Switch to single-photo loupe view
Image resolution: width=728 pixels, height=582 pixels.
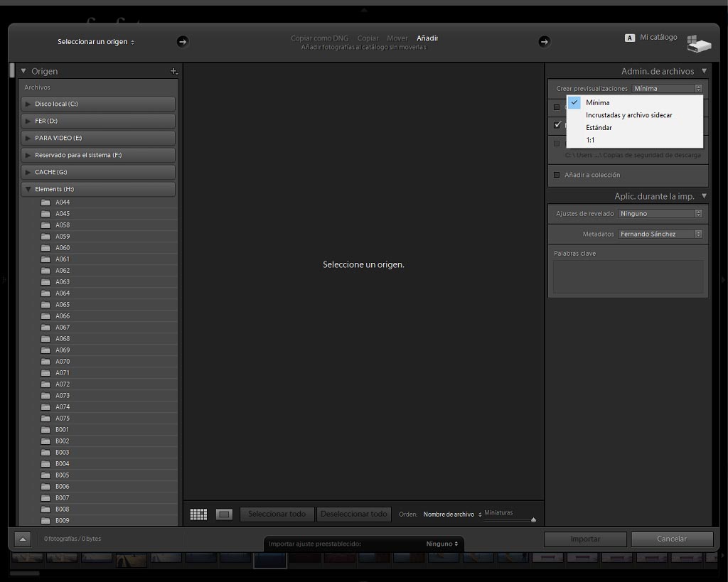pyautogui.click(x=224, y=514)
